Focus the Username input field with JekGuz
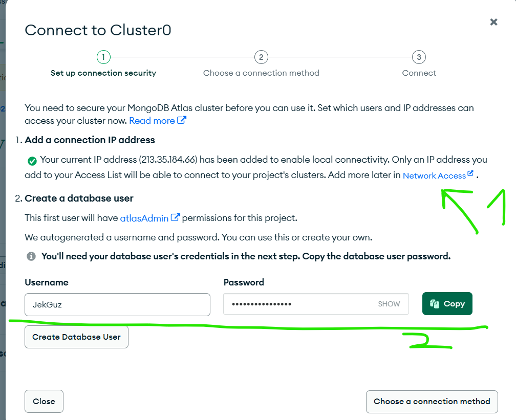This screenshot has width=516, height=420. pos(118,304)
